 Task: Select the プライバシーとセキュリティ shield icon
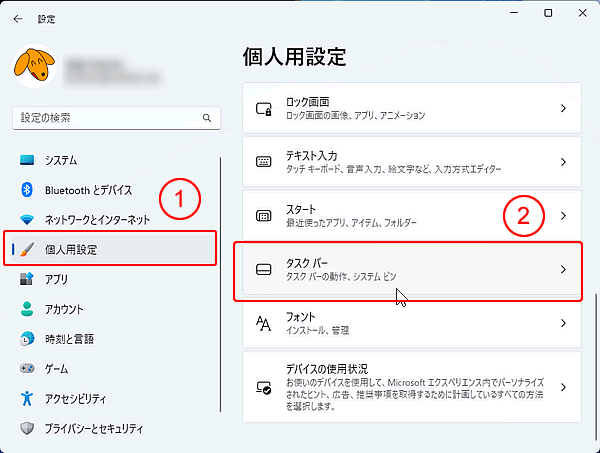coord(26,429)
